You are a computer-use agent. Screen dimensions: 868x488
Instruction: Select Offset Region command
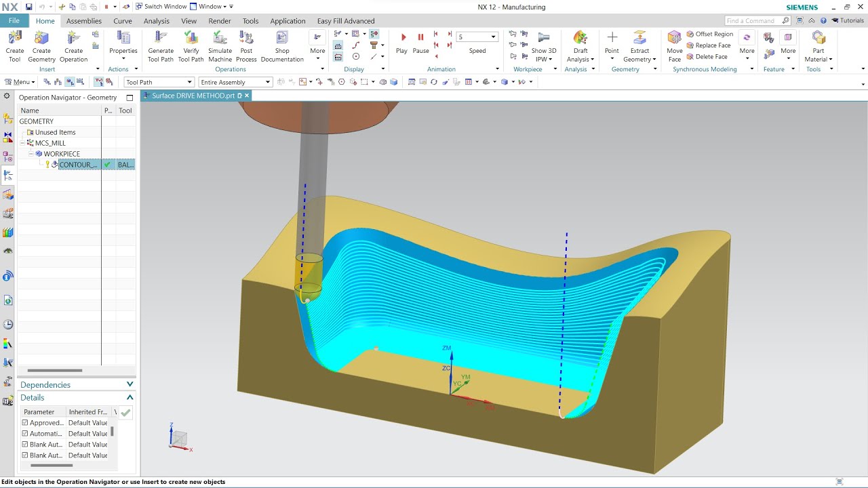tap(709, 34)
